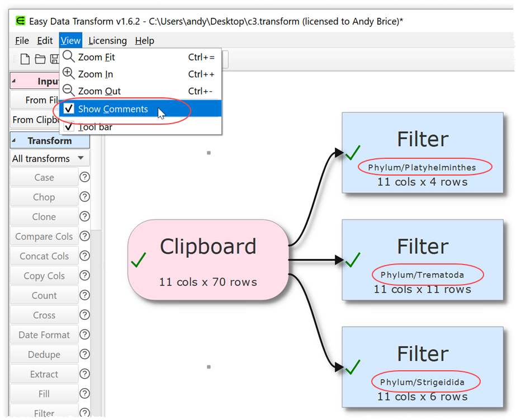Toggle the Tool bar checkbox

tap(69, 127)
